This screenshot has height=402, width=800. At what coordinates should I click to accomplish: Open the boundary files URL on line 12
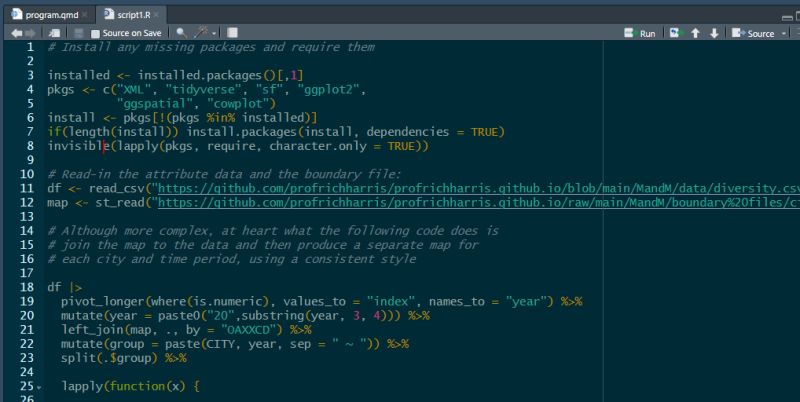(x=479, y=203)
